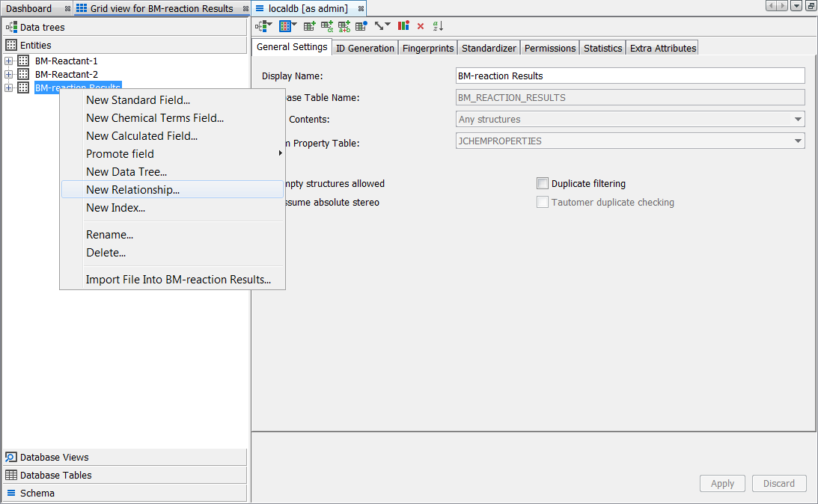Click the alphabetical sort (a-z) icon
Screen dimensions: 818x504
click(x=439, y=26)
